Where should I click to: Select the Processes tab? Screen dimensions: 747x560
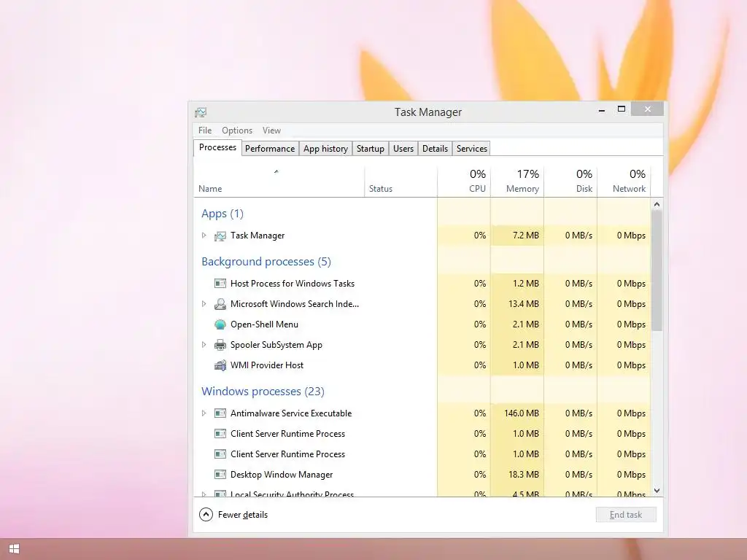coord(217,147)
